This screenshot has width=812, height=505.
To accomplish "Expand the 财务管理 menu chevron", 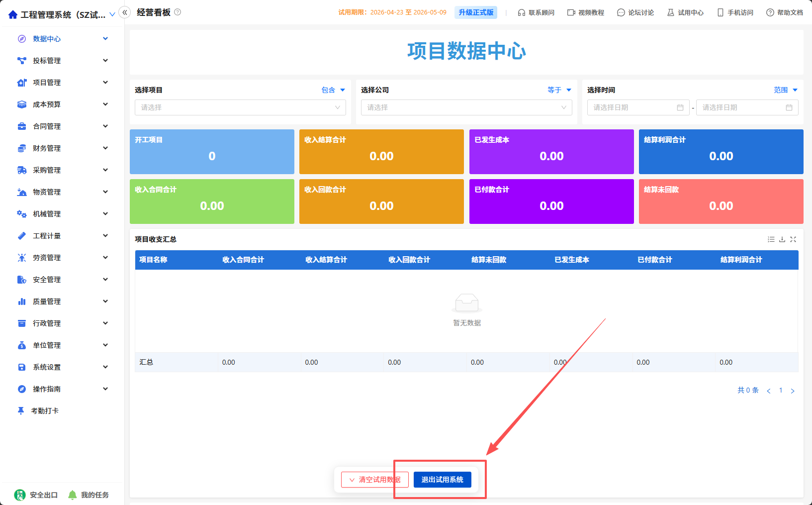I will tap(105, 148).
